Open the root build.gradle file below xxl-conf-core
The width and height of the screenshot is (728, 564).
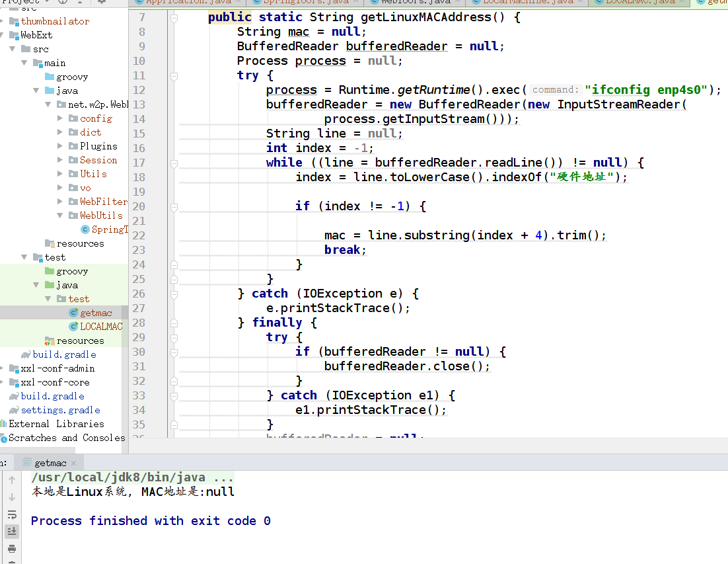52,396
